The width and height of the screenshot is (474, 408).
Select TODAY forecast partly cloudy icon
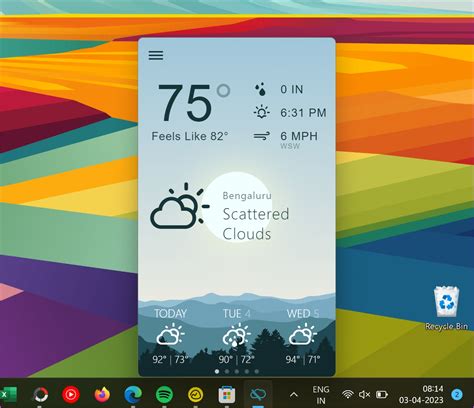pyautogui.click(x=170, y=334)
